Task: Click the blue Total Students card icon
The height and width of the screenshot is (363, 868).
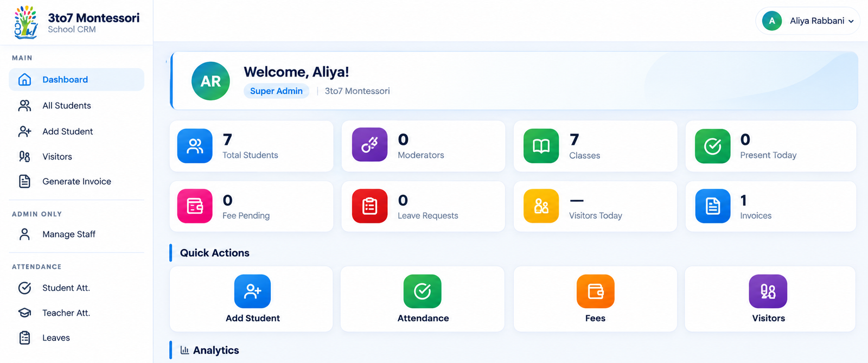Action: [195, 146]
